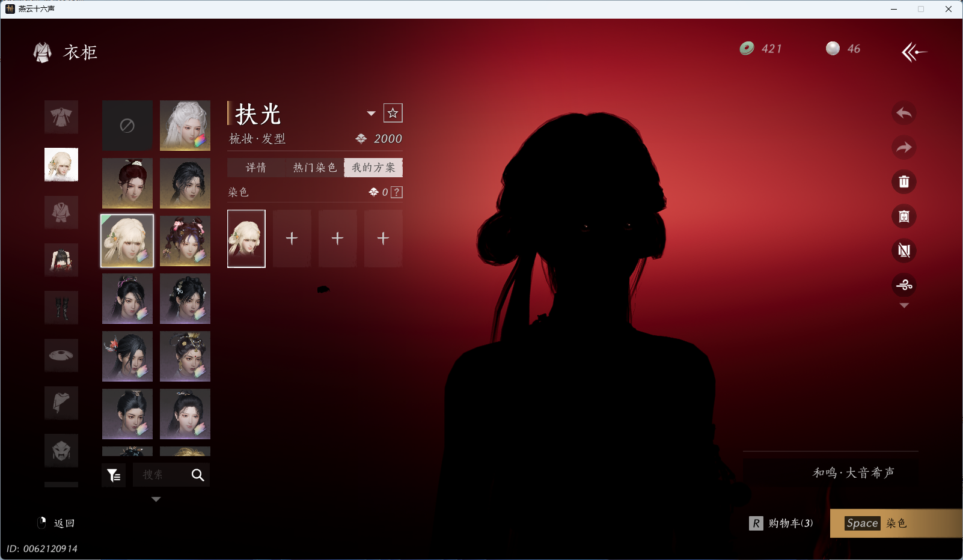Click the undo arrow icon
Viewport: 963px width, 560px height.
(x=903, y=114)
